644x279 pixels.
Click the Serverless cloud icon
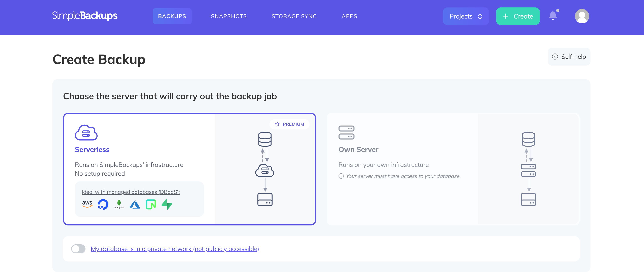pyautogui.click(x=86, y=132)
